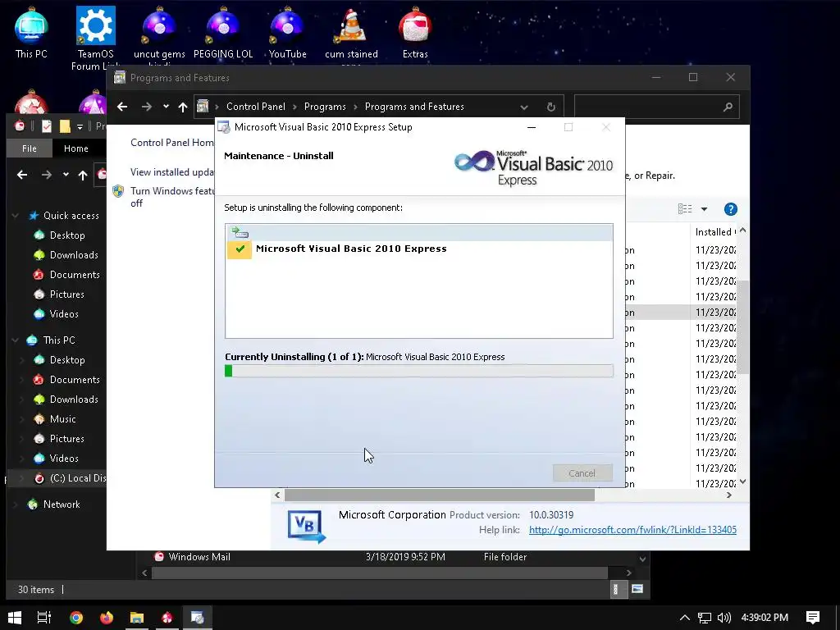This screenshot has width=840, height=630.
Task: Open network status in system tray
Action: (704, 618)
